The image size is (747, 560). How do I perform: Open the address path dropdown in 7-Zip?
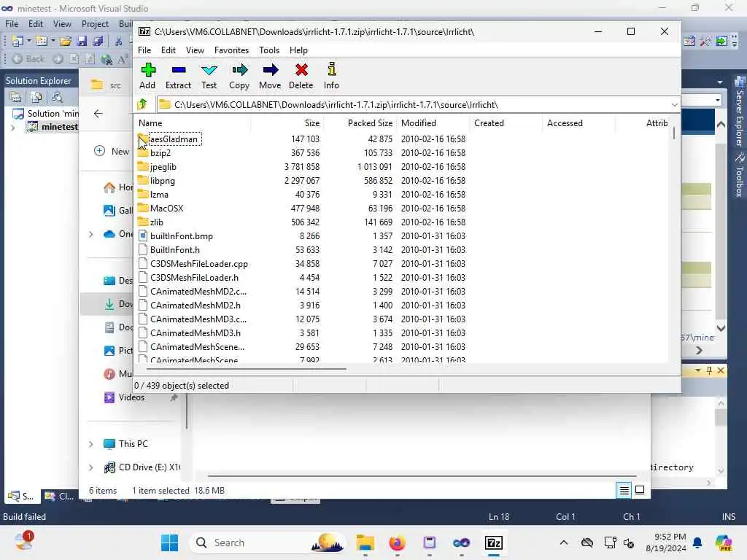[x=674, y=105]
